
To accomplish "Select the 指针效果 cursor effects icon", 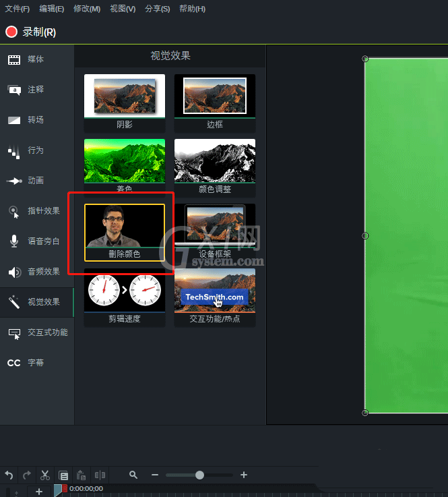I will (x=14, y=212).
